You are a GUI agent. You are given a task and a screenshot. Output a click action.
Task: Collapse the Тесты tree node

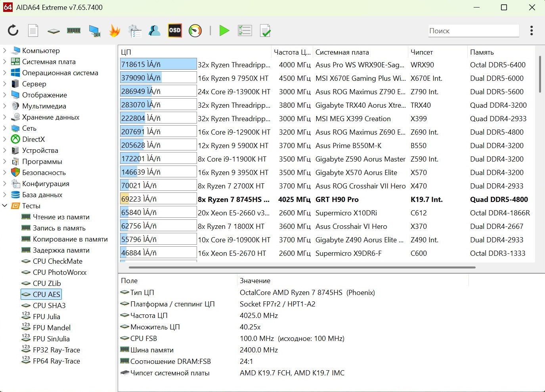pos(5,206)
